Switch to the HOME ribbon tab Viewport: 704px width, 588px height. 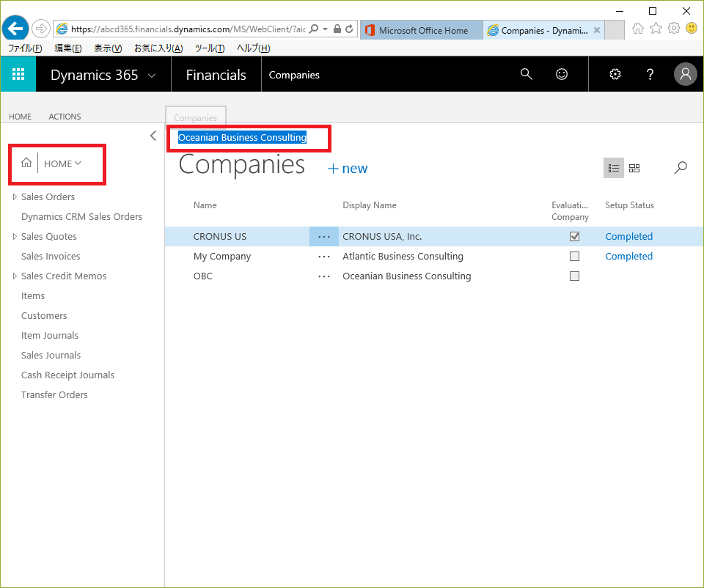[x=21, y=117]
